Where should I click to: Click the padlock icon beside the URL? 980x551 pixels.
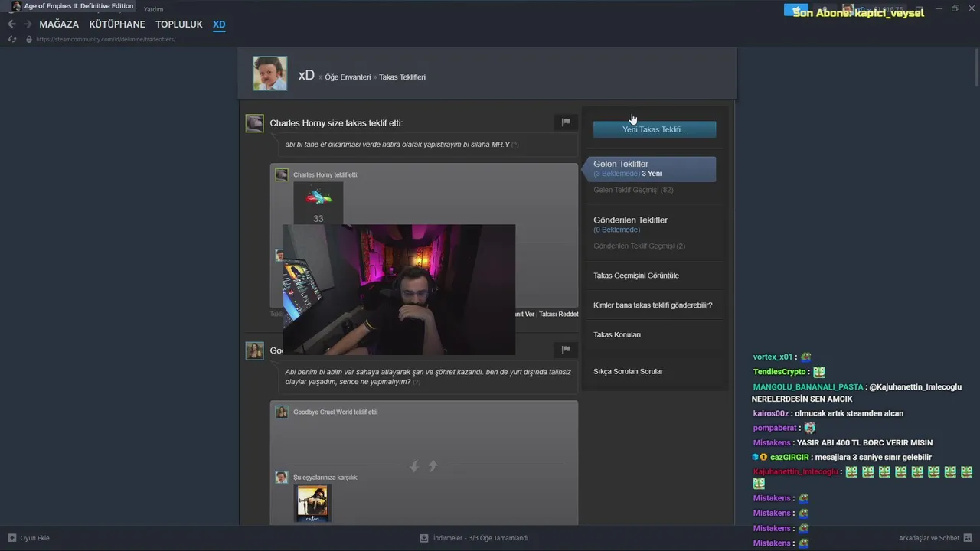(29, 39)
